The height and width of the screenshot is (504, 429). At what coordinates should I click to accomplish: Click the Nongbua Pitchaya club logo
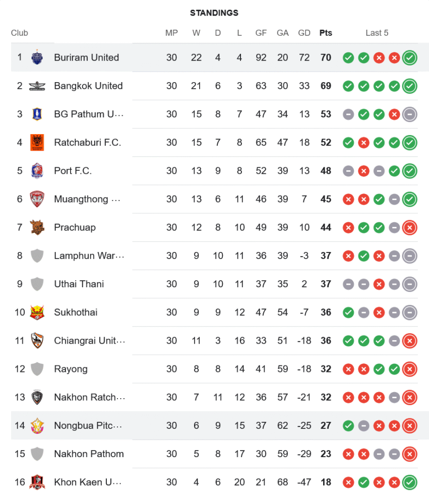[37, 425]
